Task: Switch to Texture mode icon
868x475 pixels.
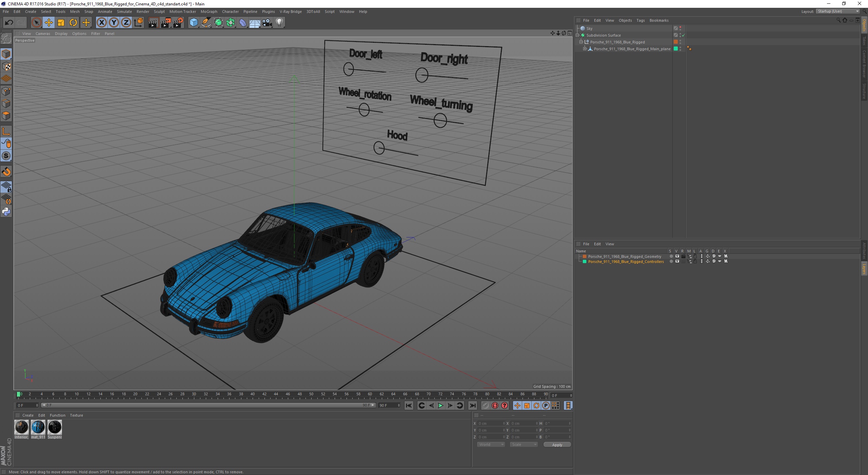Action: point(6,66)
